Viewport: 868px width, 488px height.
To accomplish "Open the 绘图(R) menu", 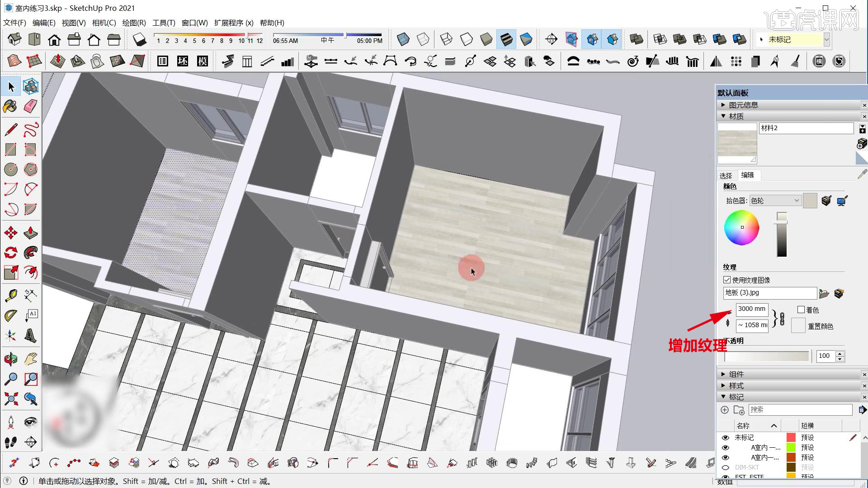I will coord(134,23).
